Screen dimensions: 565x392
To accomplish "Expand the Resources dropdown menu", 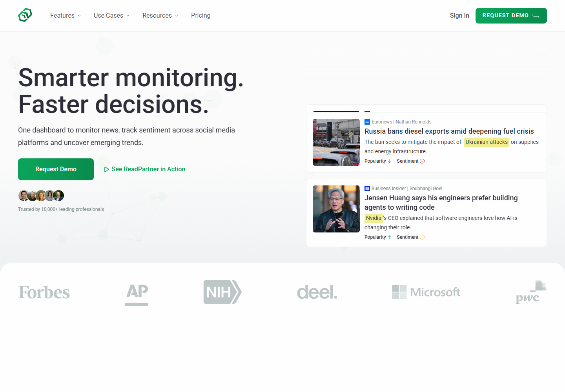I will 160,16.
